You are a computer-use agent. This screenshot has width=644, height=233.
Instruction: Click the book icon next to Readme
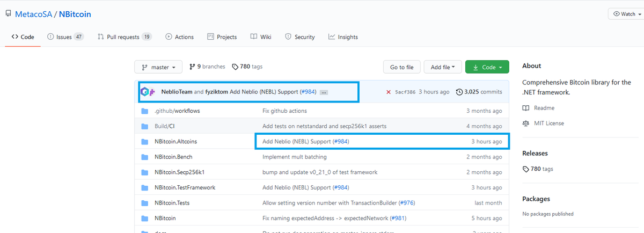click(526, 108)
